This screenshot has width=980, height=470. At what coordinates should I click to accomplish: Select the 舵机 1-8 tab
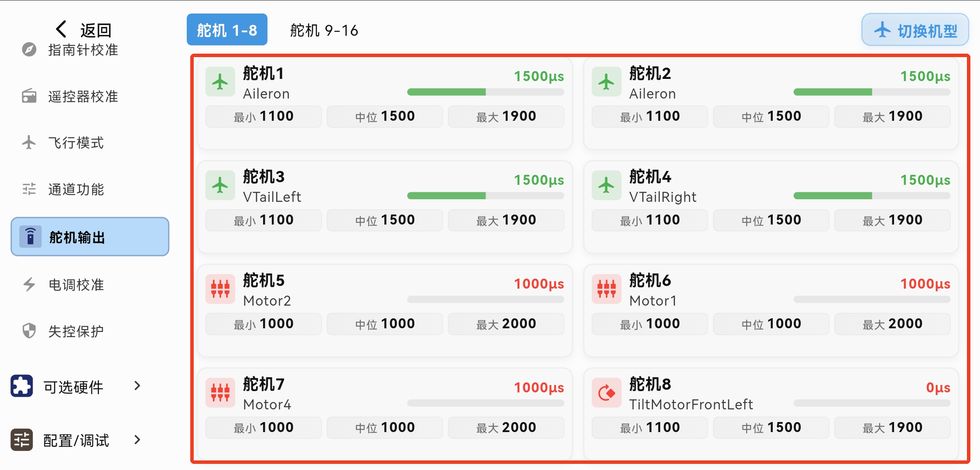[x=227, y=30]
